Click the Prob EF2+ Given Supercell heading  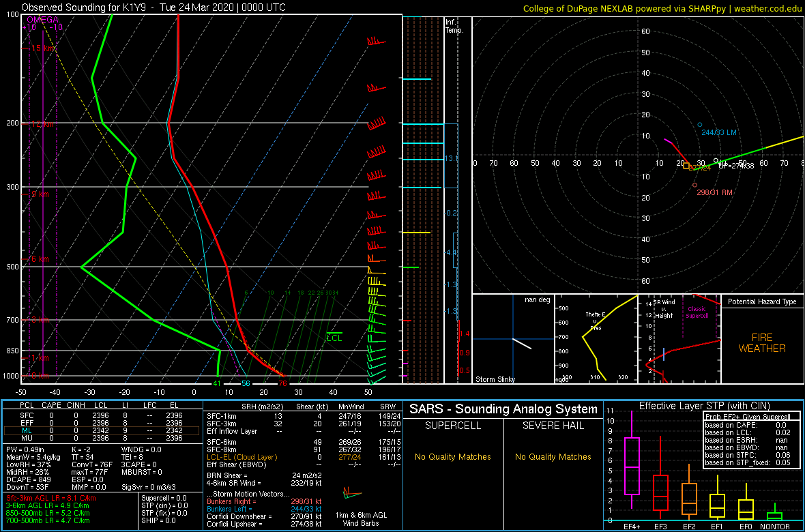pyautogui.click(x=747, y=417)
